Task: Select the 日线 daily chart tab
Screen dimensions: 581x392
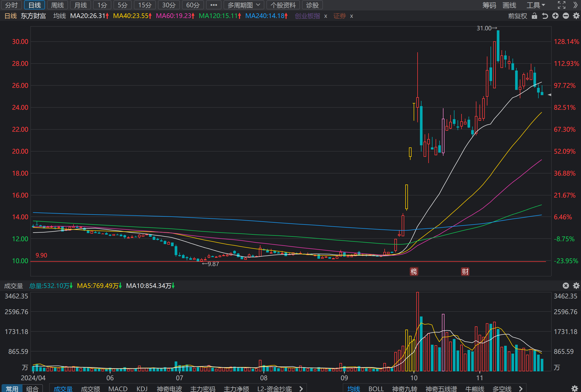Action: point(35,5)
